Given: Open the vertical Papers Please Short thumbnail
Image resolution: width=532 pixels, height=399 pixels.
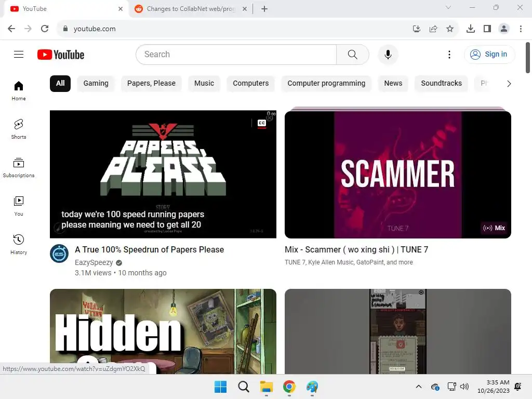Looking at the screenshot, I should click(397, 331).
